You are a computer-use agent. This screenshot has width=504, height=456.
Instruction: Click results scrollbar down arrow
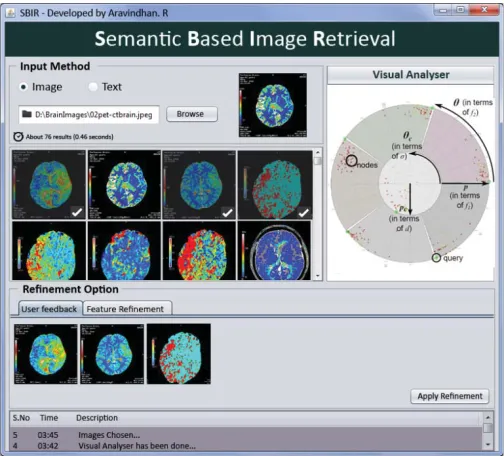[x=318, y=276]
